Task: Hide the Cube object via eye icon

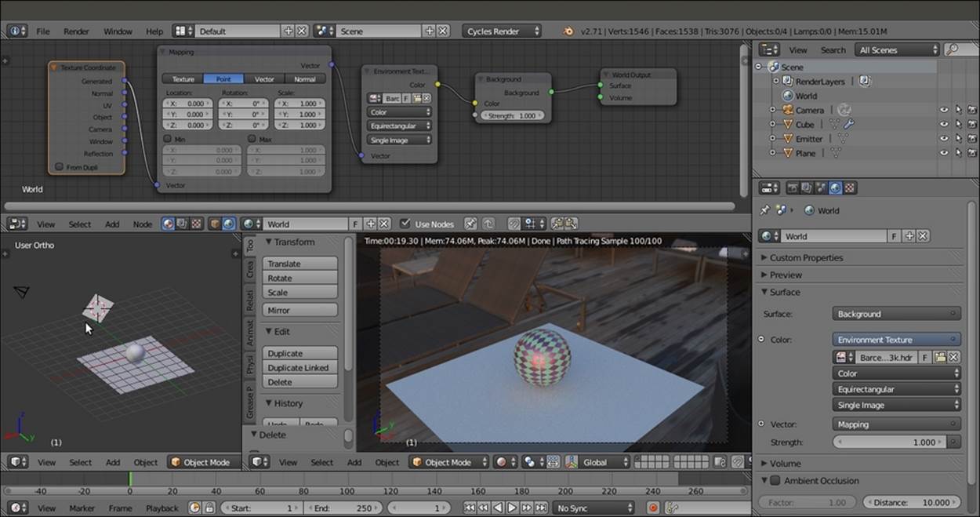Action: pos(944,125)
